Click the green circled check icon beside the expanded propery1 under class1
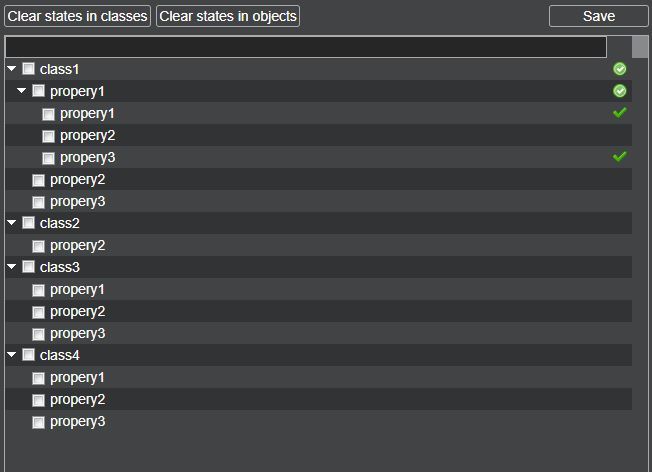 619,91
